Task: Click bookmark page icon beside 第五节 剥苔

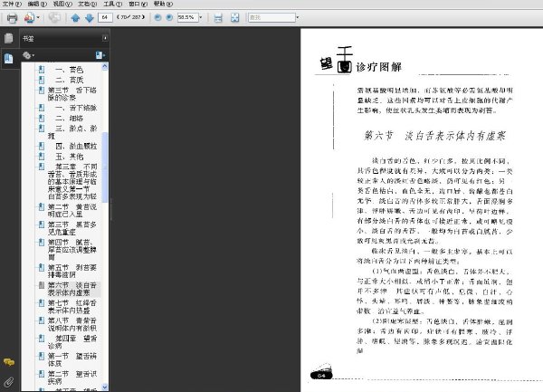Action: (x=42, y=267)
